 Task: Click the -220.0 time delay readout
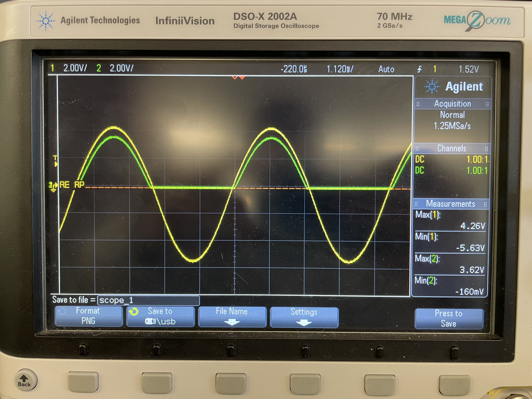coord(294,69)
